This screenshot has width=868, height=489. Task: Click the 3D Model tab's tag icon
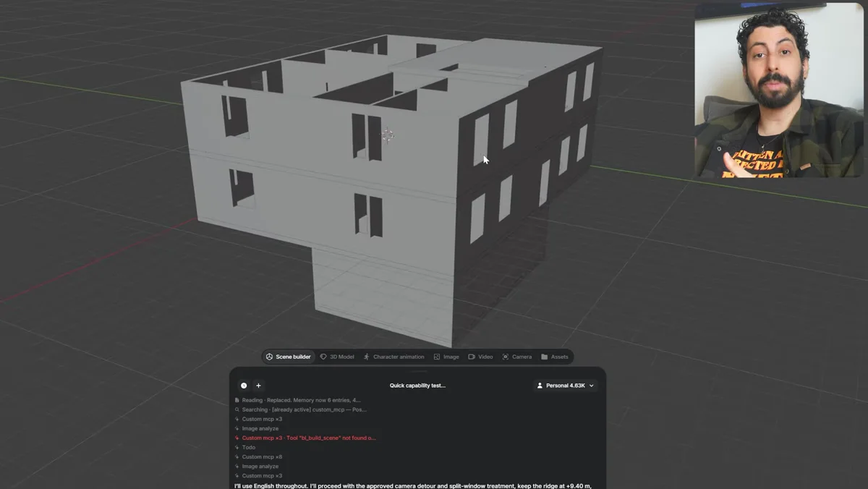(x=323, y=357)
